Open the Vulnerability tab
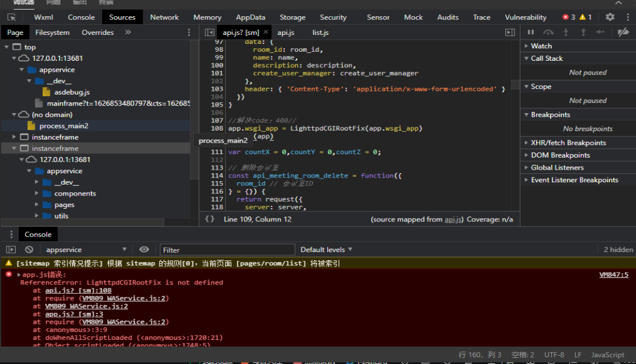The image size is (636, 364). click(525, 17)
